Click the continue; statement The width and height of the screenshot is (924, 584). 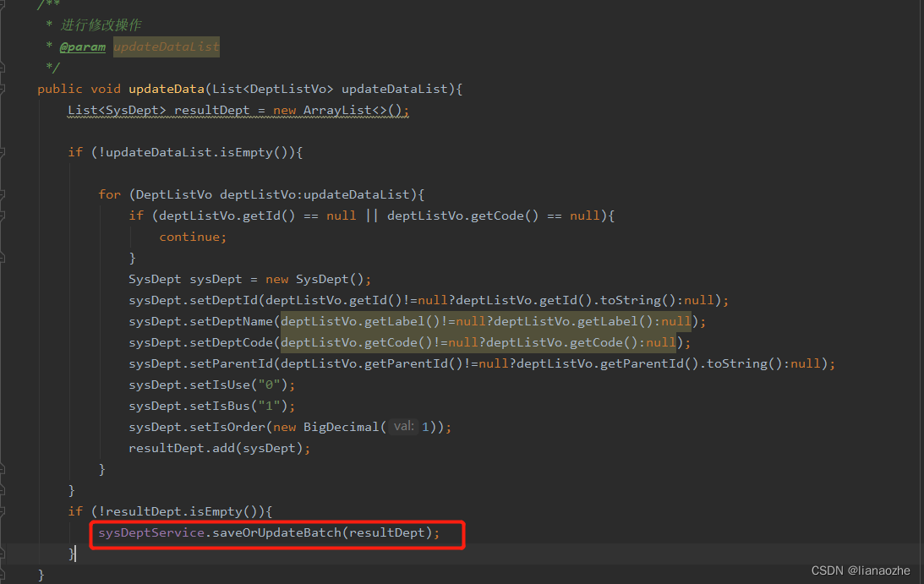click(193, 237)
